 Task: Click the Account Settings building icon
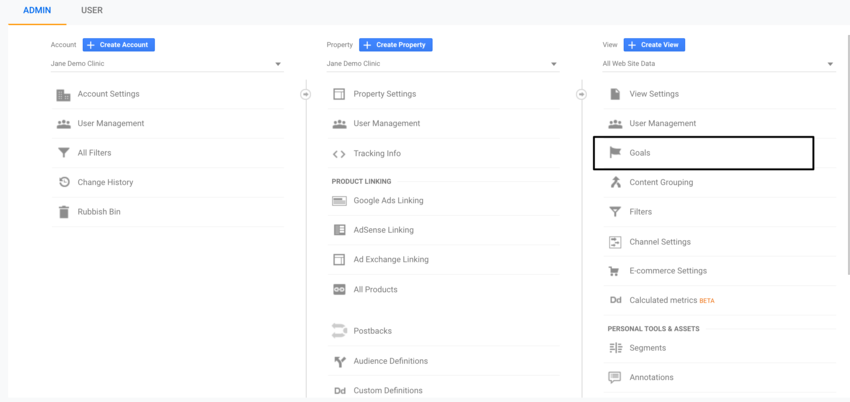64,94
